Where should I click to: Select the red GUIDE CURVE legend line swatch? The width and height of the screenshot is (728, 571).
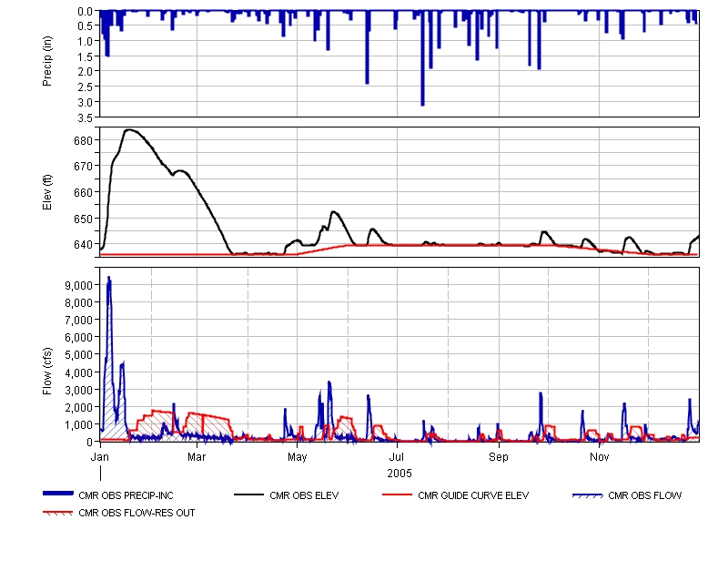tap(398, 495)
